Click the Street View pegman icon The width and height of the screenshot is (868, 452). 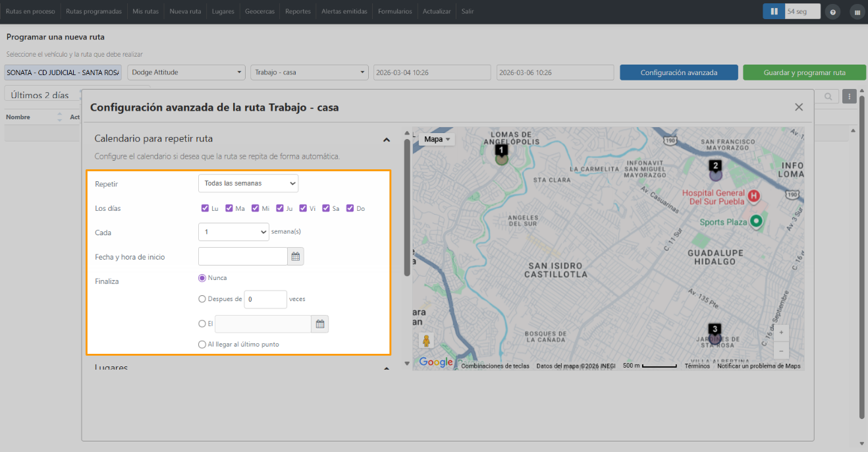tap(426, 341)
